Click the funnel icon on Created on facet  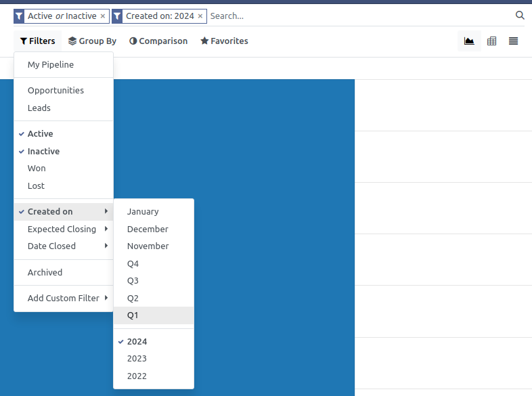tap(117, 16)
